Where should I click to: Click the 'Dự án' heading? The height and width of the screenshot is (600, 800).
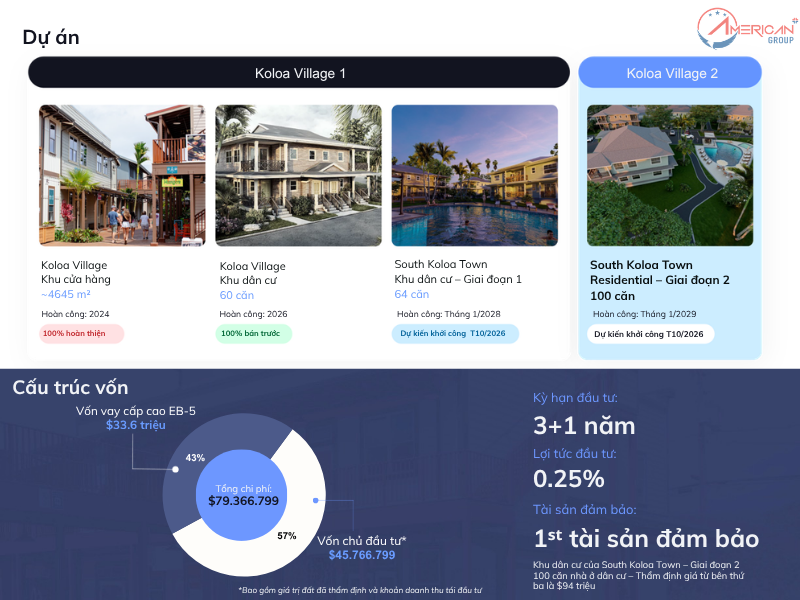point(51,38)
